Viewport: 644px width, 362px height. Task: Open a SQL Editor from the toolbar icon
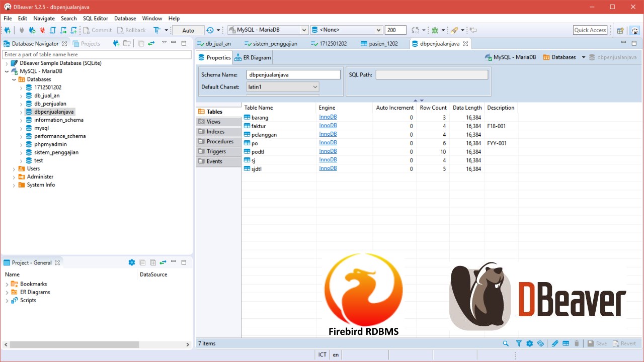[52, 30]
